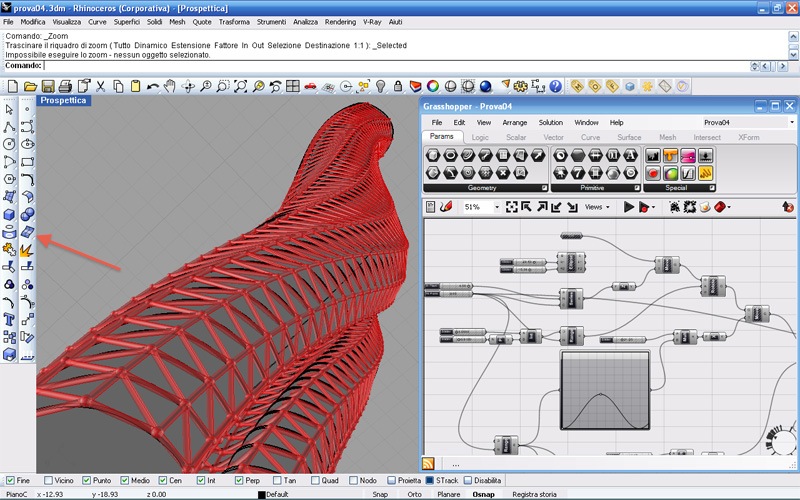The height and width of the screenshot is (500, 800).
Task: Toggle the Perp osnap checkbox
Action: (x=239, y=481)
